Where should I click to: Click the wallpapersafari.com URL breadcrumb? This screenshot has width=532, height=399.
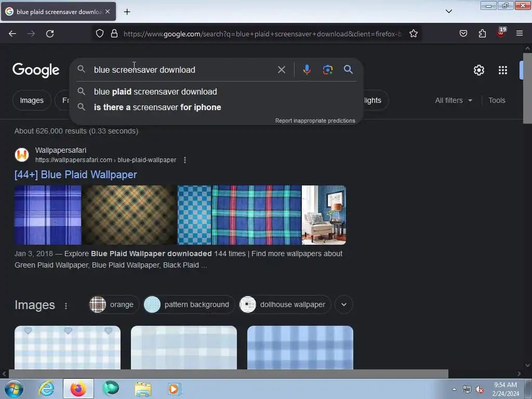[x=105, y=160]
